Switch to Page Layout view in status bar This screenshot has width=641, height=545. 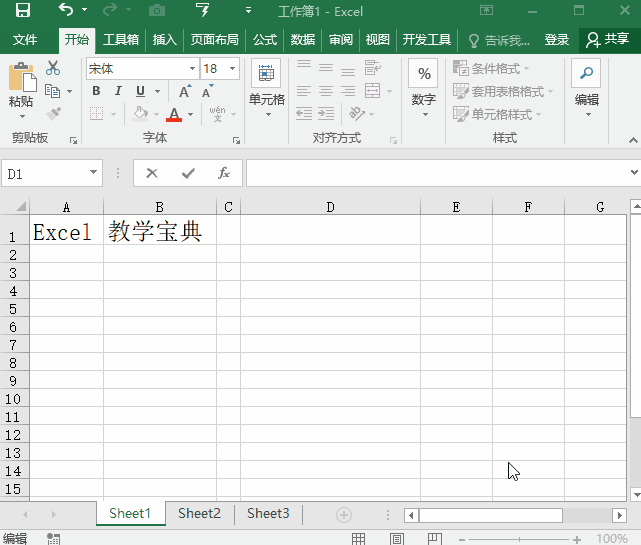click(396, 538)
